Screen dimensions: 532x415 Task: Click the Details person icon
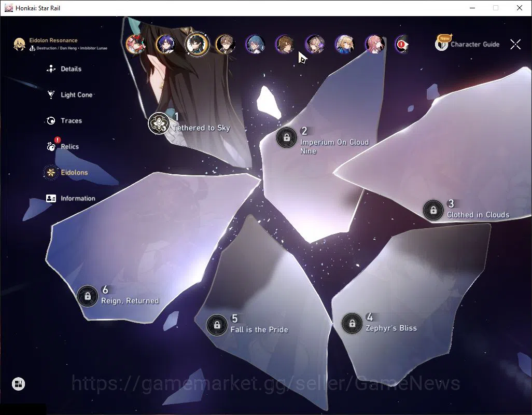[x=51, y=69]
